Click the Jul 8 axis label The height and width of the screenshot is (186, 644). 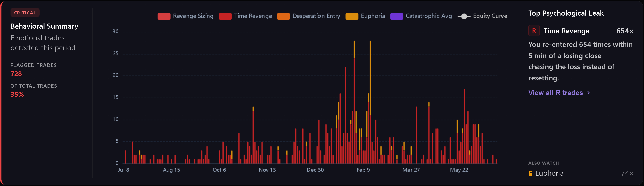[x=123, y=170]
